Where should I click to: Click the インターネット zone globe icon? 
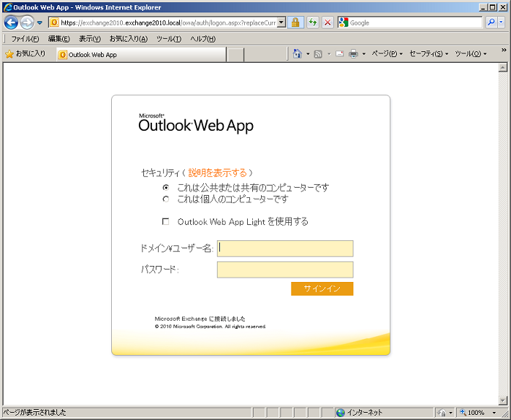(x=340, y=413)
